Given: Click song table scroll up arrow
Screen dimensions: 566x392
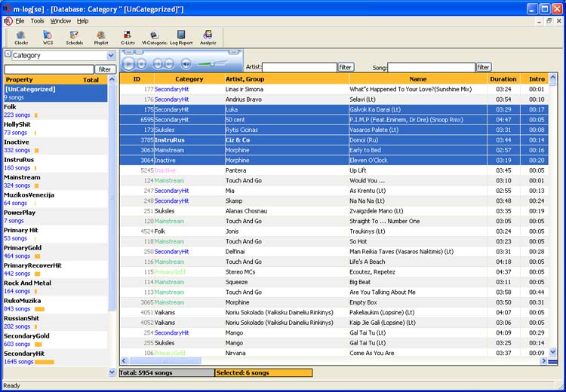Looking at the screenshot, I should pos(552,78).
